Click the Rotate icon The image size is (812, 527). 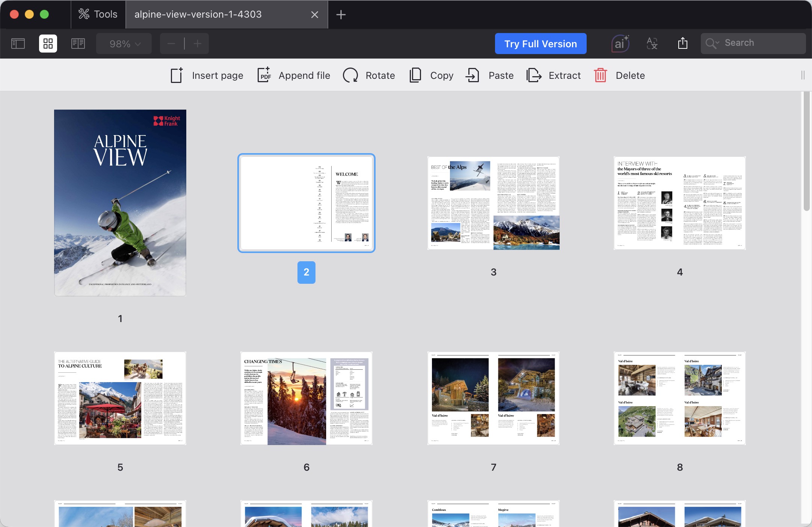350,75
